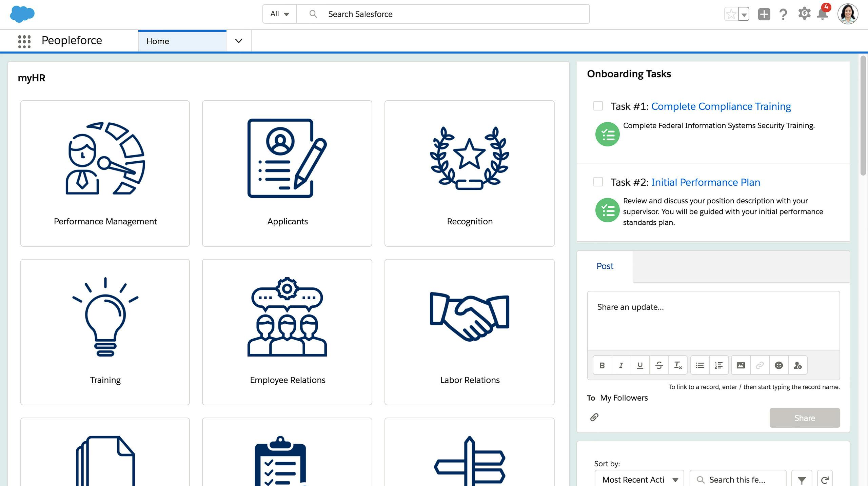Click the remove formatting icon
This screenshot has width=868, height=486.
678,365
